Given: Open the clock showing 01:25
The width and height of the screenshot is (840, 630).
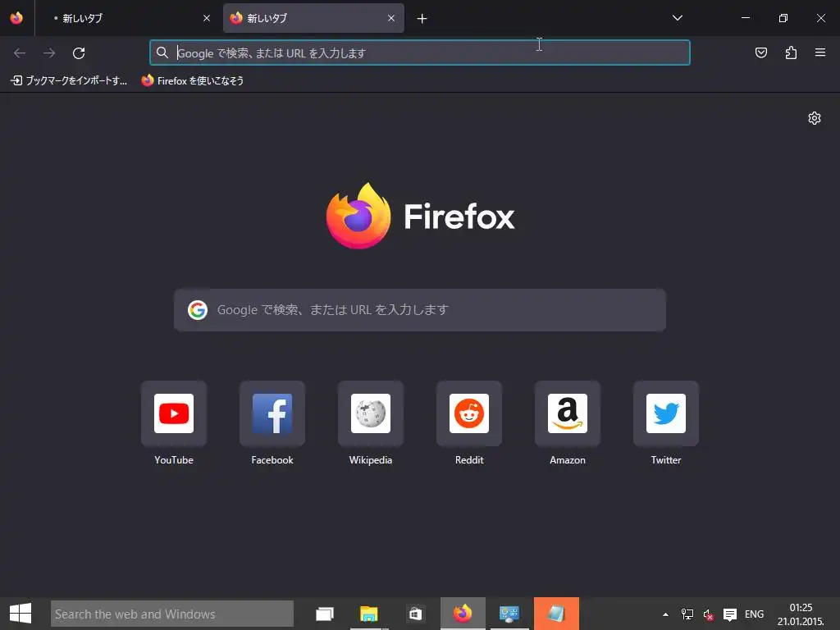Looking at the screenshot, I should pyautogui.click(x=801, y=614).
